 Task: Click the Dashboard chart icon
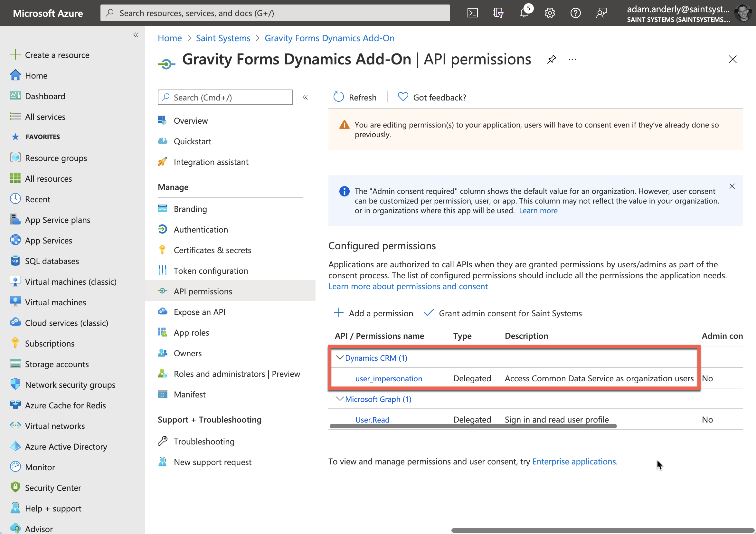tap(15, 96)
